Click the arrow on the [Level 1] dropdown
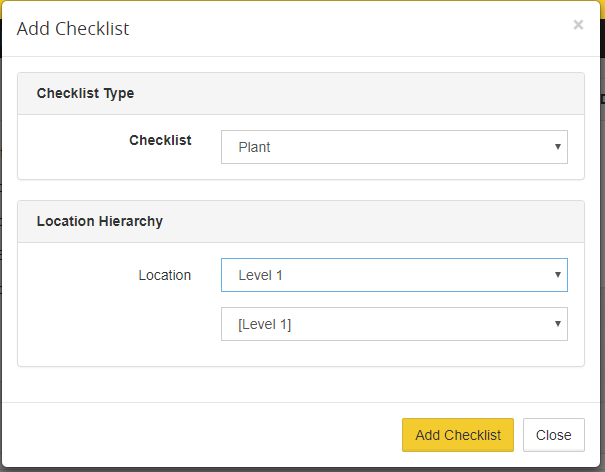This screenshot has height=472, width=605. click(x=557, y=324)
